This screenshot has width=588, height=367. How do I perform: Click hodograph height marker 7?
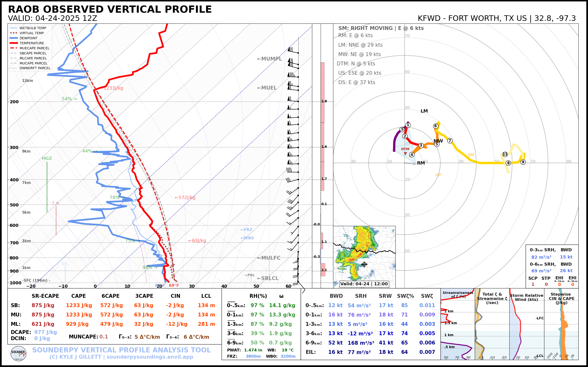450,141
